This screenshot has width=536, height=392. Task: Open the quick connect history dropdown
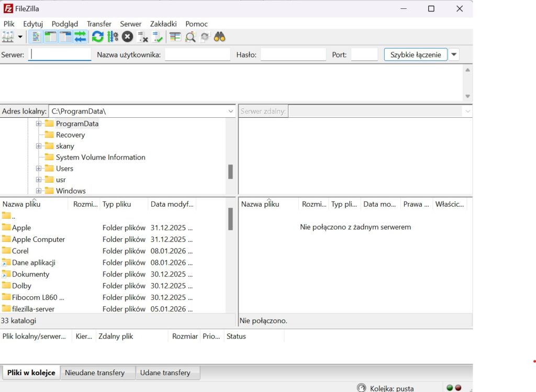click(454, 54)
